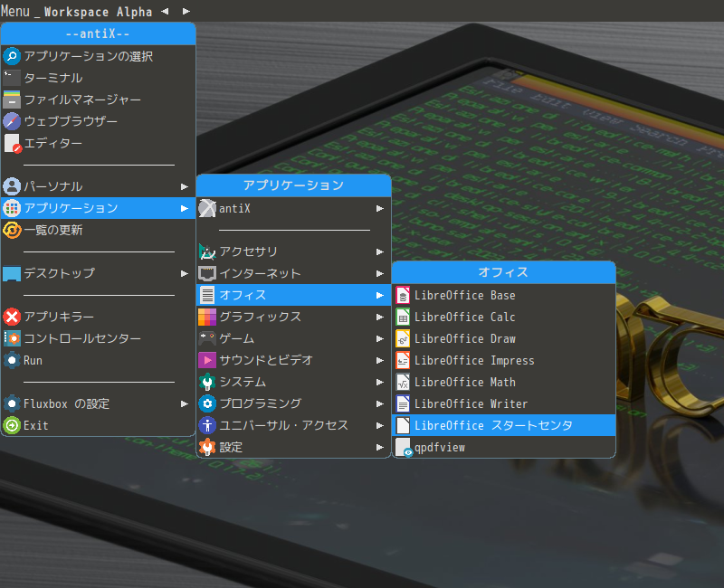
Task: Click the ターミナル terminal icon
Action: coord(12,78)
